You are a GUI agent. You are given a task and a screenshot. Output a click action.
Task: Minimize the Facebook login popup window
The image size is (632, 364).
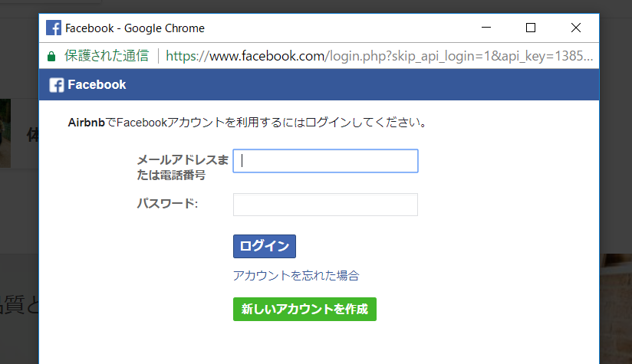coord(486,28)
